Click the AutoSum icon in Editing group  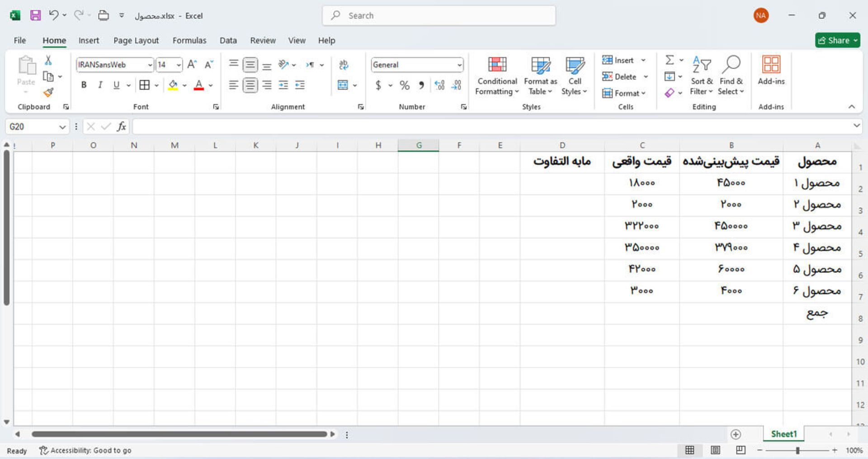click(669, 60)
